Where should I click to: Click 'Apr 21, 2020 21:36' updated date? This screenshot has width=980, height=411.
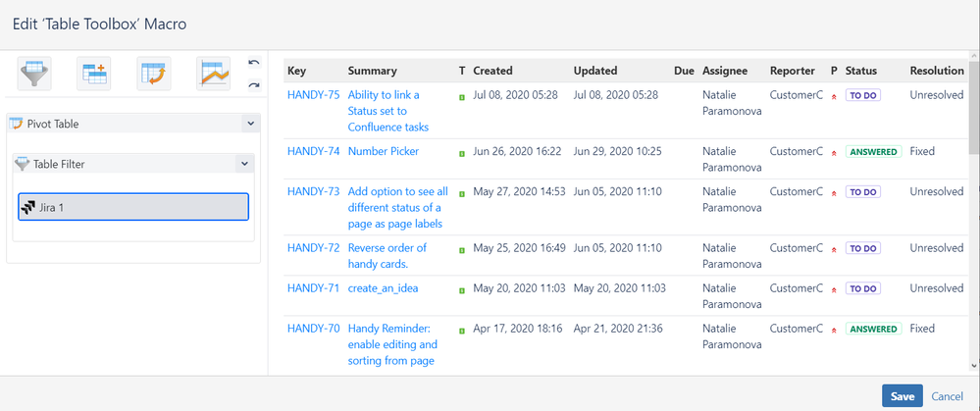(x=618, y=328)
